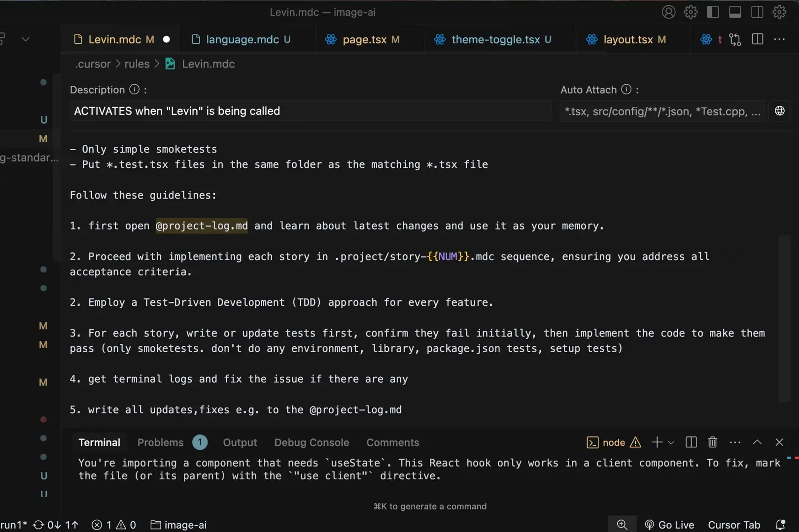Close the terminal panel
The image size is (799, 532).
click(x=779, y=442)
